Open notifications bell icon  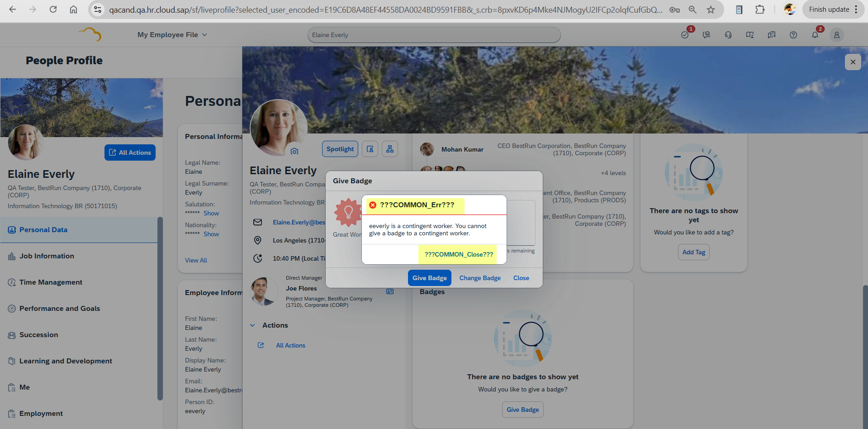point(815,35)
